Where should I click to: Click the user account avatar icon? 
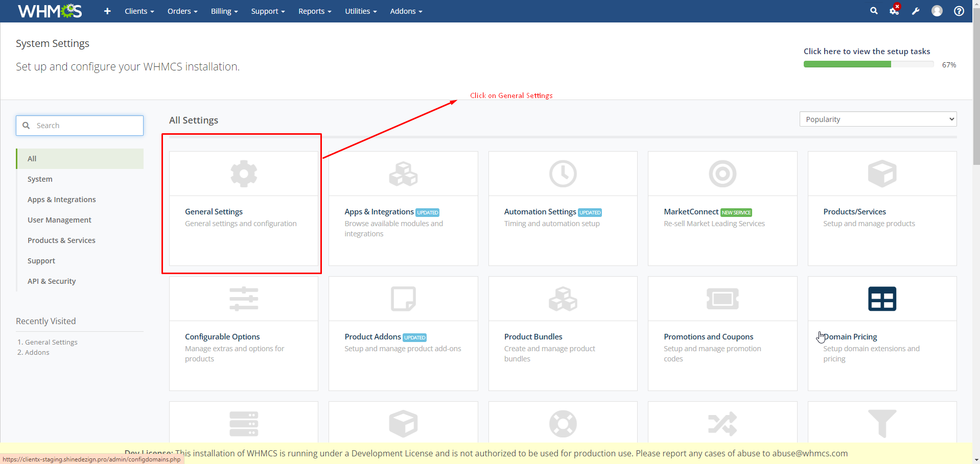click(937, 11)
